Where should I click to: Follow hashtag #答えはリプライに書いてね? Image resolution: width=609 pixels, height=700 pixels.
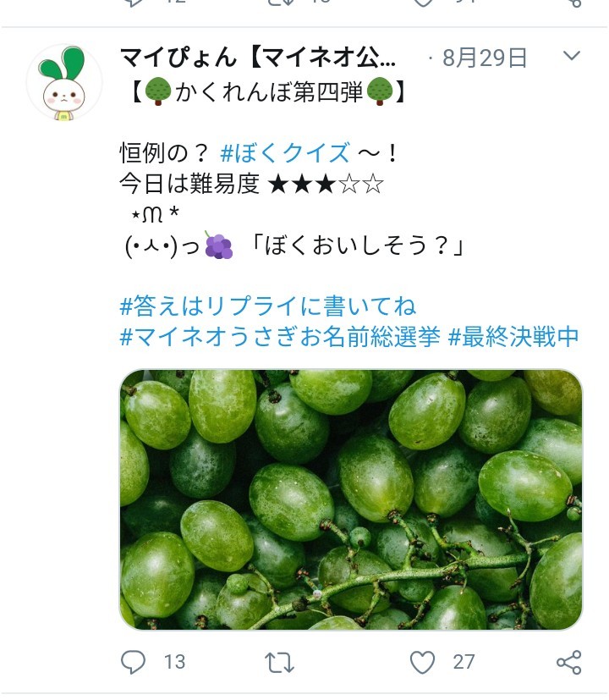coord(268,306)
